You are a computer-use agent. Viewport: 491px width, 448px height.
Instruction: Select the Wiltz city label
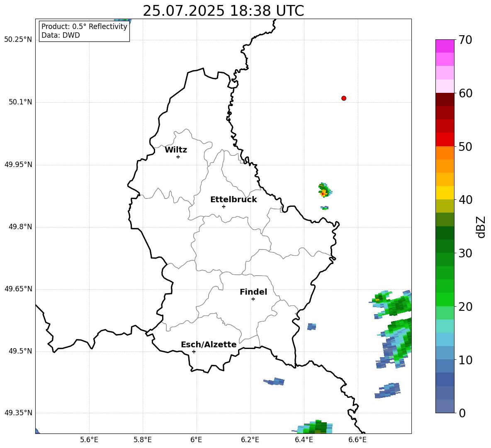(x=176, y=150)
